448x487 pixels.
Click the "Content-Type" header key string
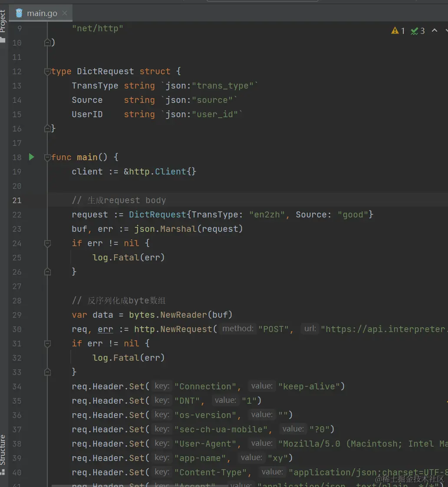click(211, 472)
